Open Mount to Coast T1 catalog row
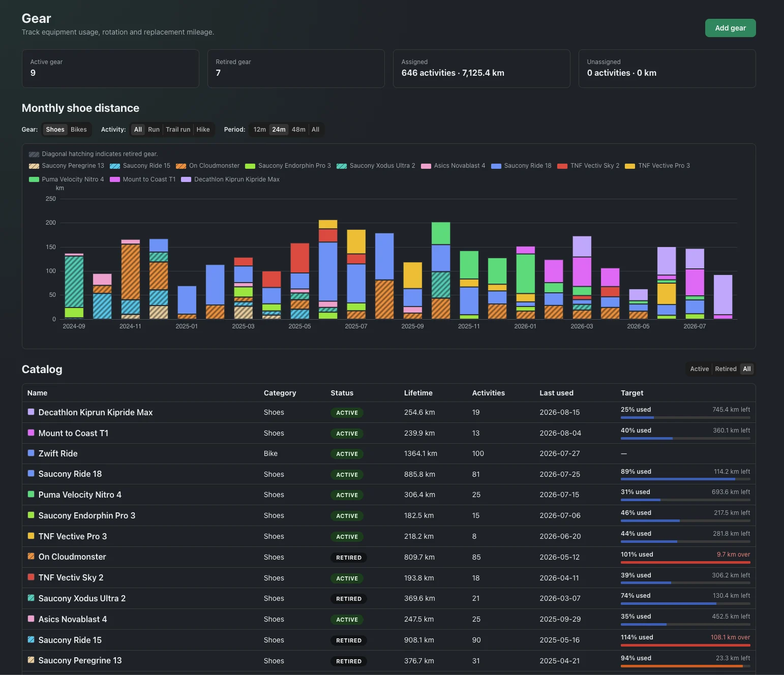 click(x=388, y=433)
